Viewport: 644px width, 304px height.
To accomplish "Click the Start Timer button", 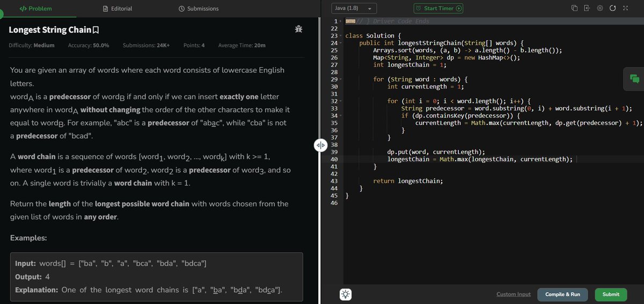I will [x=438, y=9].
